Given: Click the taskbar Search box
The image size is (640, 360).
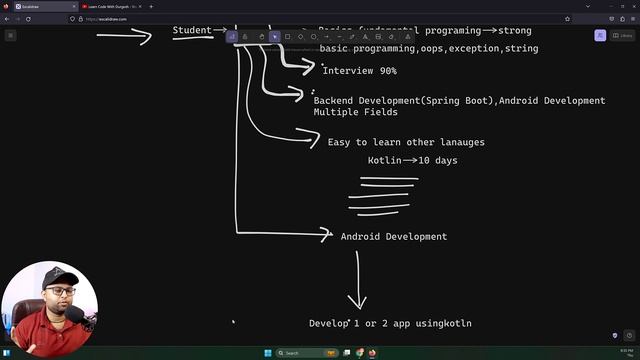Looking at the screenshot, I should click(307, 353).
